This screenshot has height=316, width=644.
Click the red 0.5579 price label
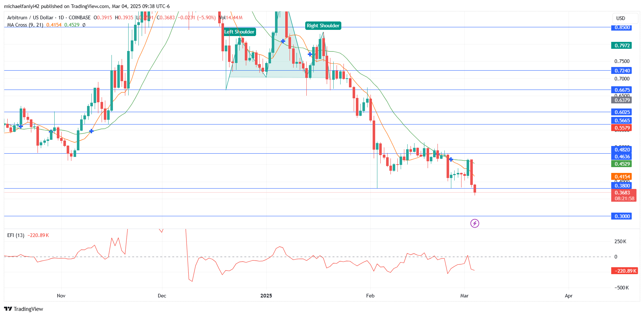coord(622,128)
